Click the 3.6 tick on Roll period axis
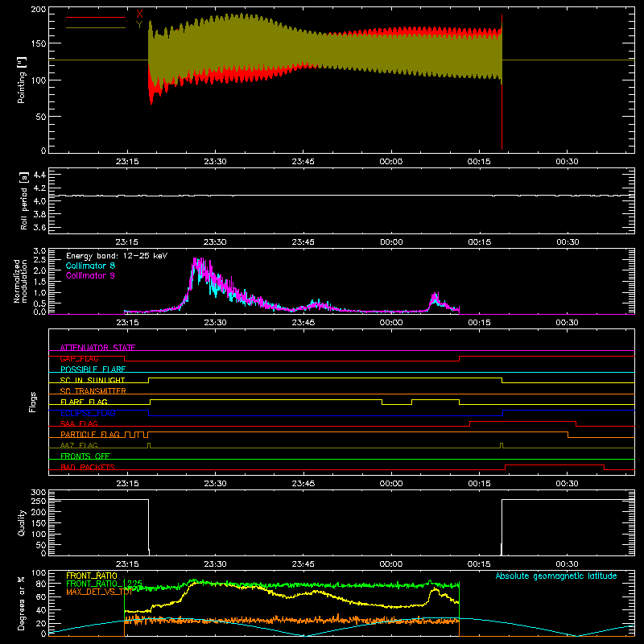The height and width of the screenshot is (644, 644). tap(39, 227)
